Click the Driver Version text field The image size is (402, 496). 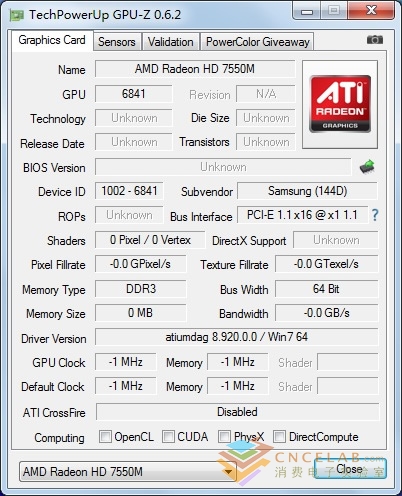pyautogui.click(x=237, y=337)
